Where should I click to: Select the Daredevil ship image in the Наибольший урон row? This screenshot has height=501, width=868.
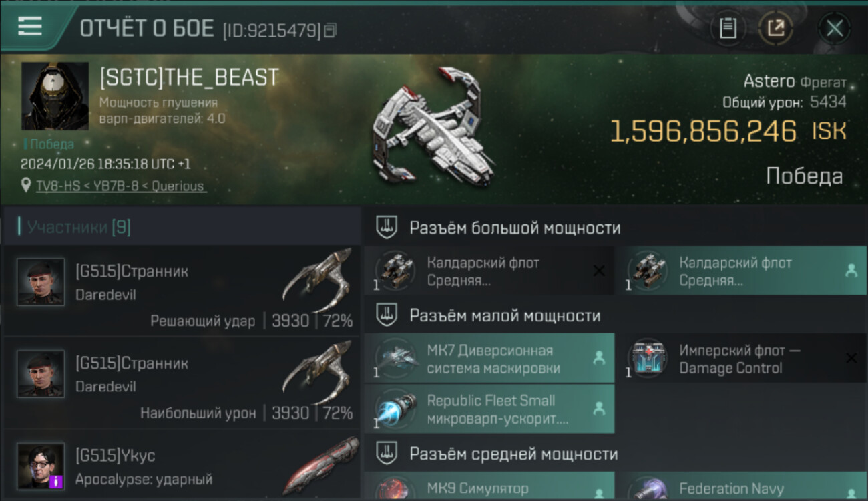click(x=317, y=373)
